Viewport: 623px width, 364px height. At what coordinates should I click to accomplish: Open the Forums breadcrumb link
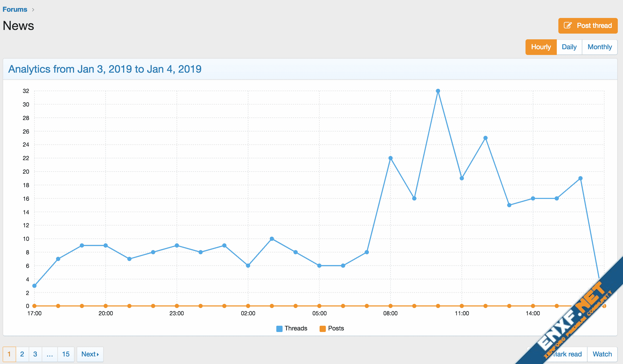[x=15, y=9]
